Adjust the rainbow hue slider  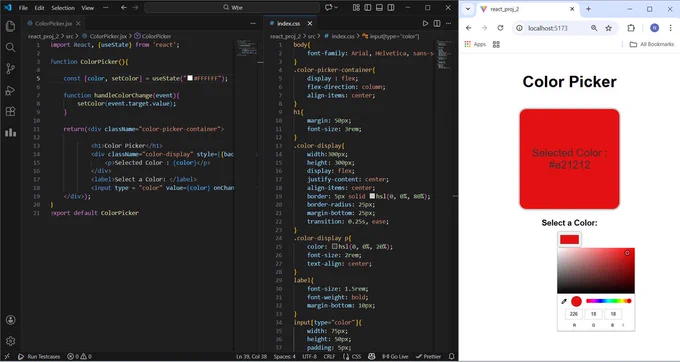pyautogui.click(x=608, y=301)
